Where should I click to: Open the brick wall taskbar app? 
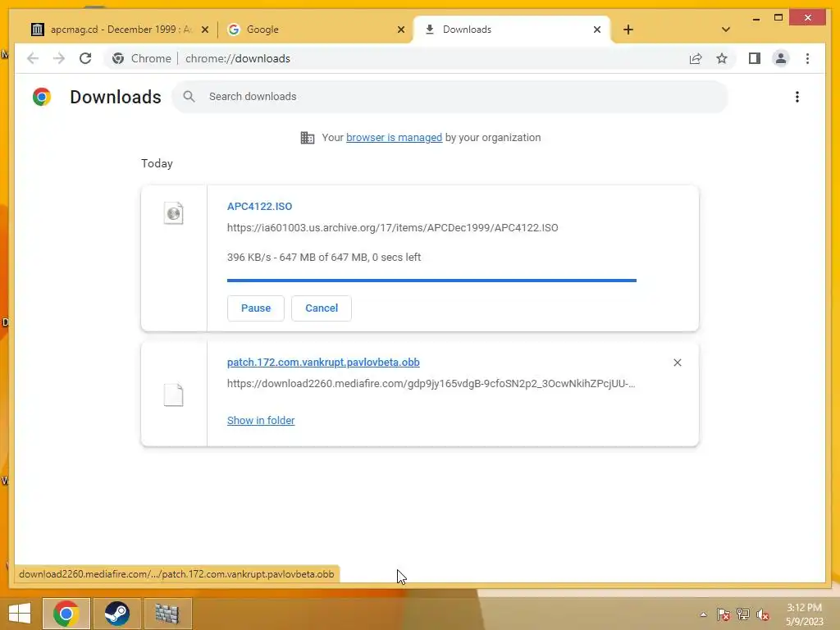pos(167,614)
